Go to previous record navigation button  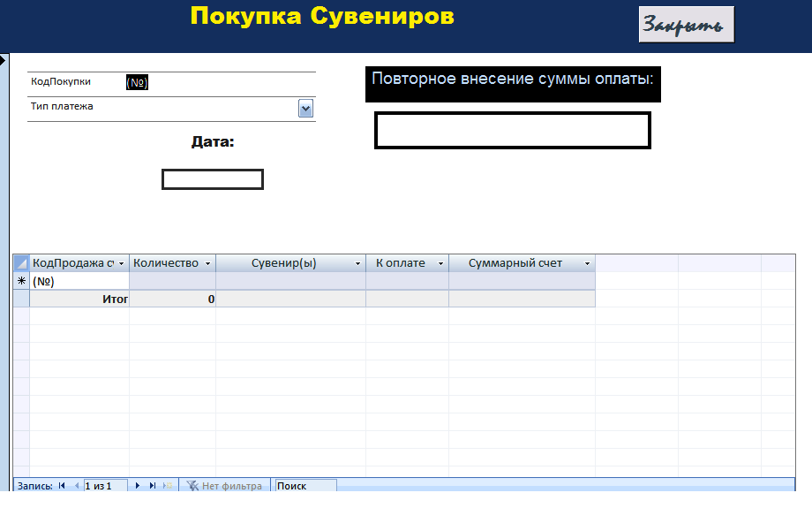77,486
